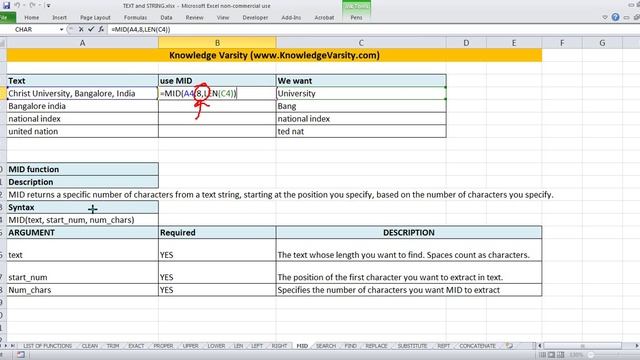Click the Knowledge Varsity title banner cell
The height and width of the screenshot is (360, 640).
tap(274, 55)
